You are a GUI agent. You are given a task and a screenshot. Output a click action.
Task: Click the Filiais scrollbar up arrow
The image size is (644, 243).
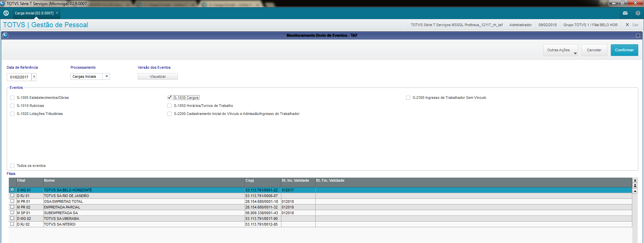click(x=635, y=191)
